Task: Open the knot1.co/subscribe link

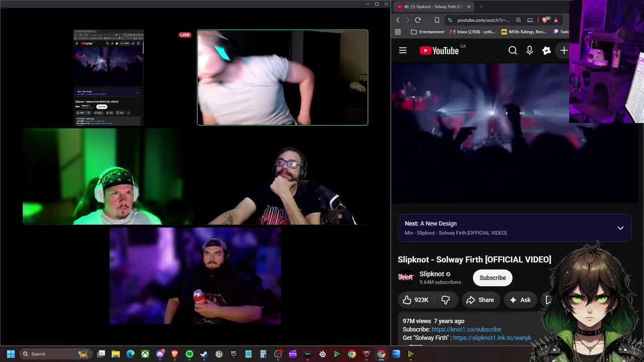Action: (466, 329)
